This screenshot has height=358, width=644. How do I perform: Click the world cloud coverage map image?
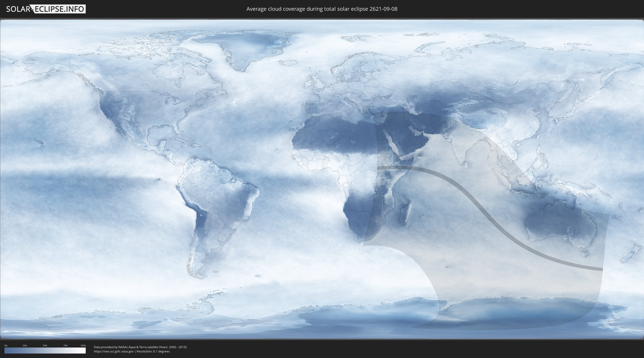pos(322,179)
